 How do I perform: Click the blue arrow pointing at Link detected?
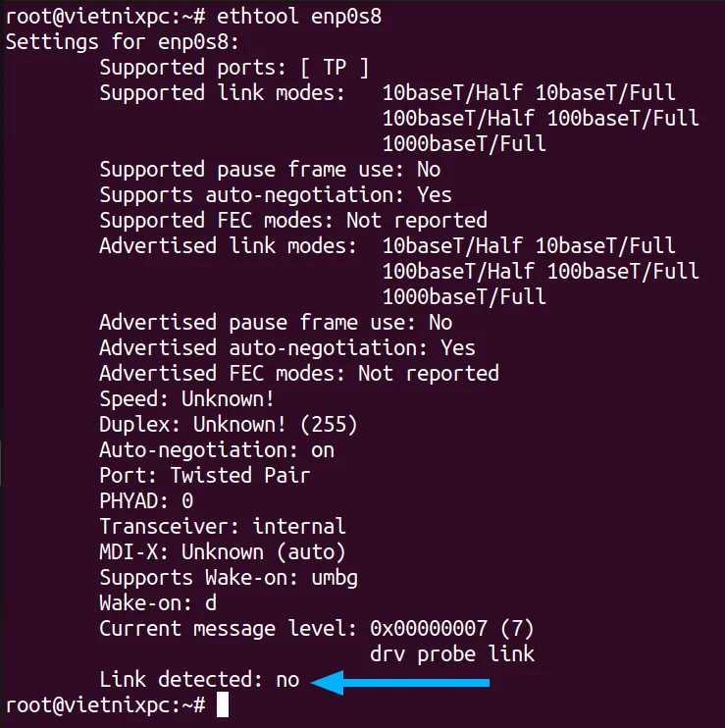tap(399, 683)
